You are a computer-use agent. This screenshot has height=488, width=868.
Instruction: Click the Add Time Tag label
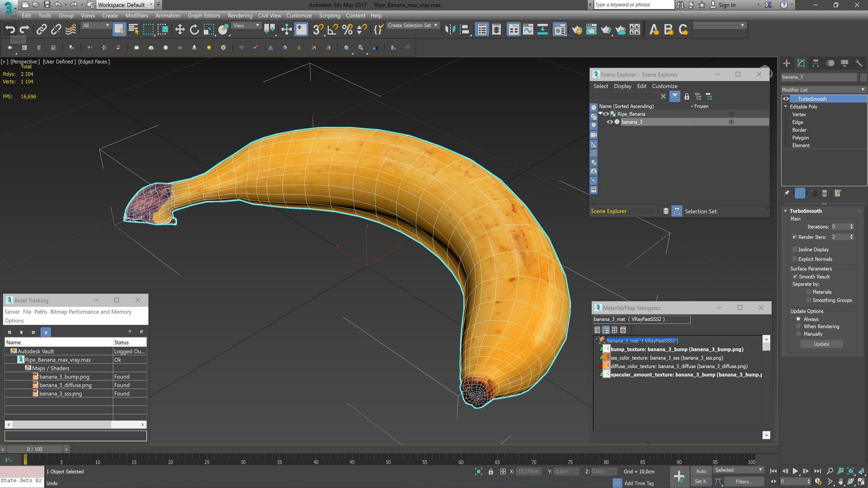(x=639, y=483)
